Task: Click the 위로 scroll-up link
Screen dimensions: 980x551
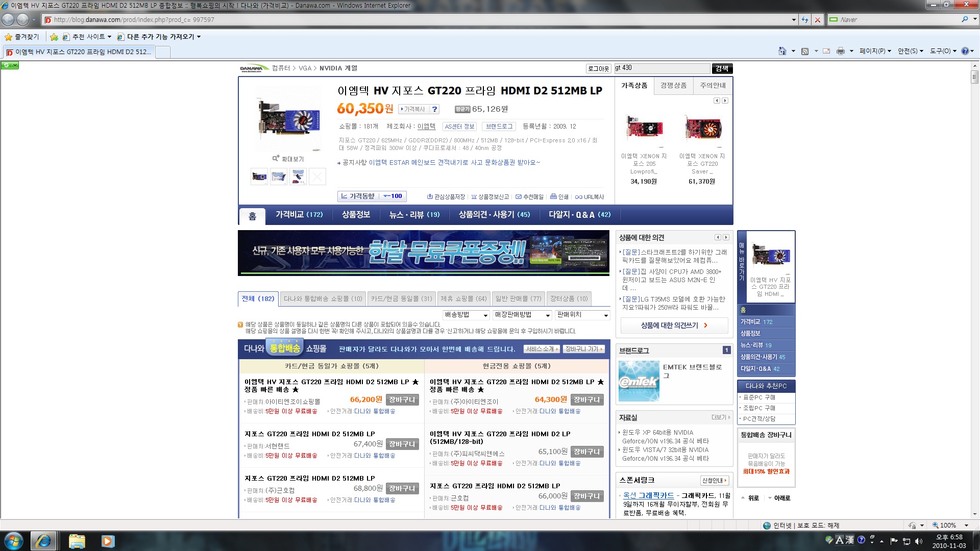Action: tap(749, 498)
